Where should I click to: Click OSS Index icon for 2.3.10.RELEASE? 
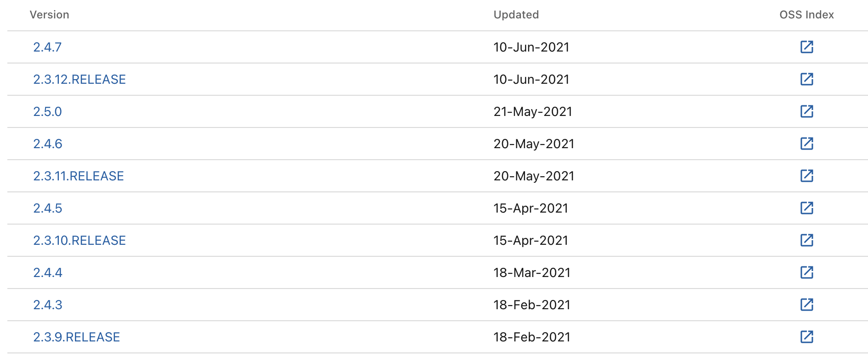click(x=807, y=240)
